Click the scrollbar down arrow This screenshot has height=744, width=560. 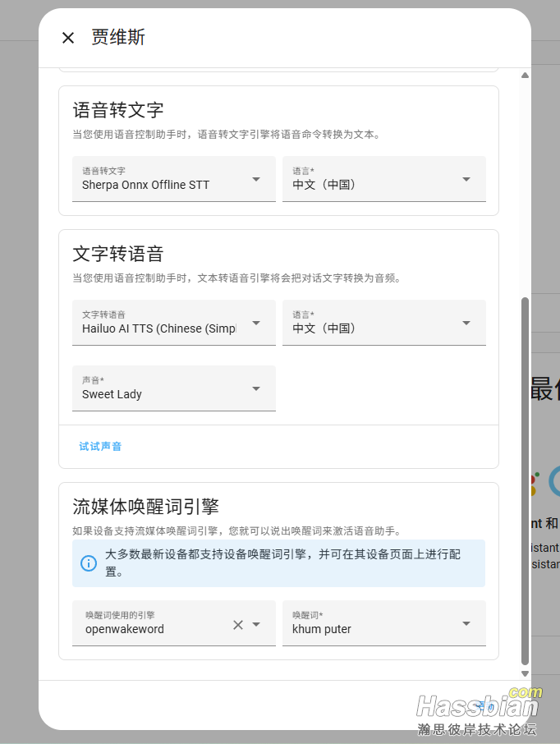point(525,673)
